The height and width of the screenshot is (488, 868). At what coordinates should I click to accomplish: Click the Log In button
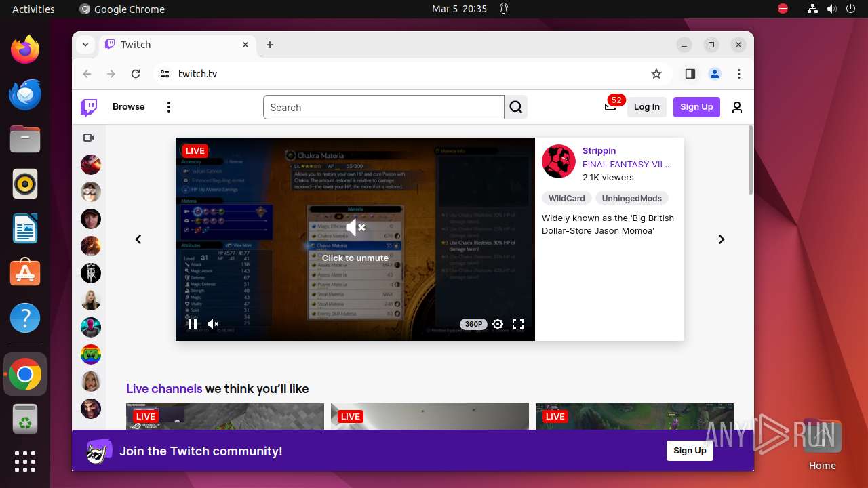tap(647, 107)
